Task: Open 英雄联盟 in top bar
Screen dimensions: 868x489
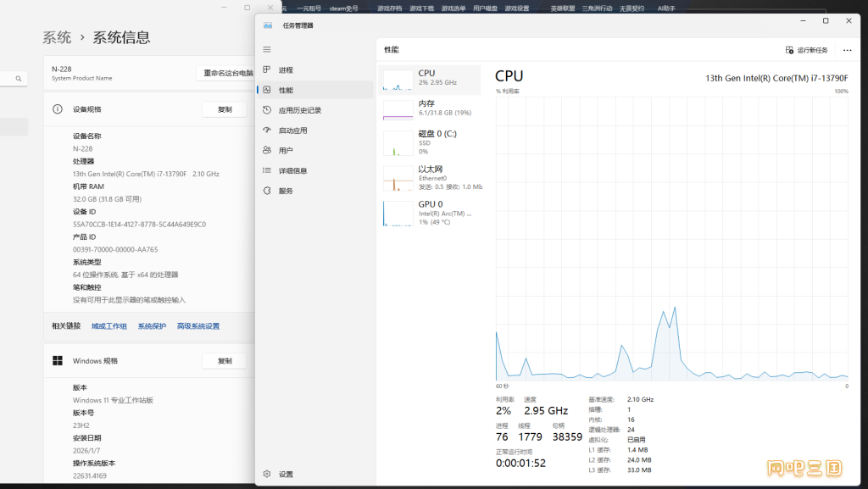Action: click(x=563, y=8)
